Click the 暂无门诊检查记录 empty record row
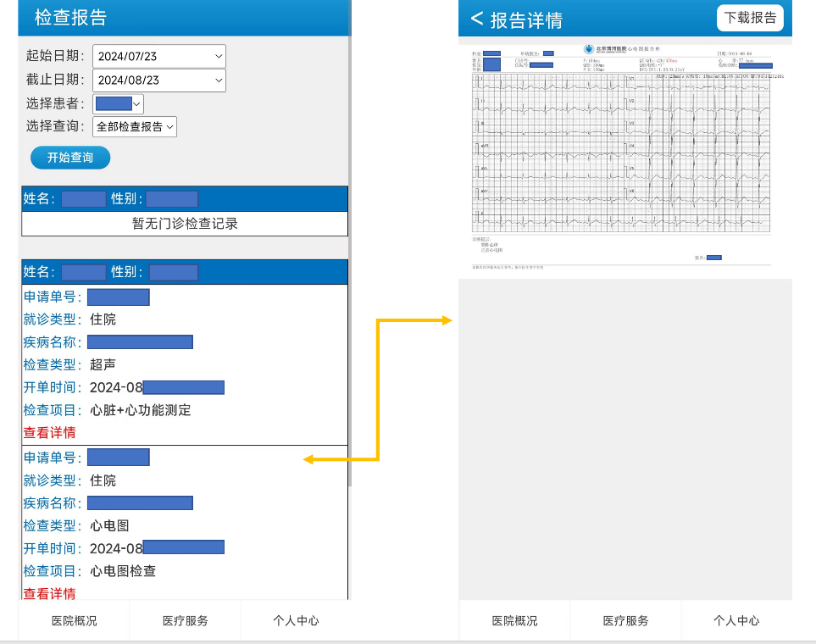The image size is (816, 644). (x=185, y=224)
